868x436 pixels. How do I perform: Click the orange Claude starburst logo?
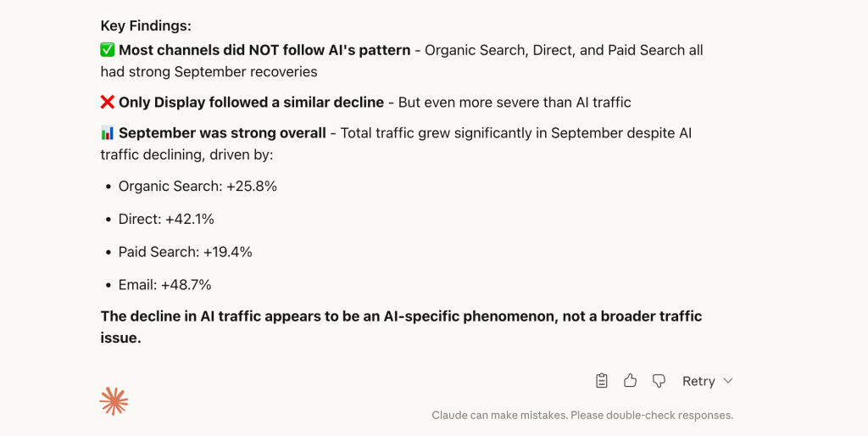114,400
